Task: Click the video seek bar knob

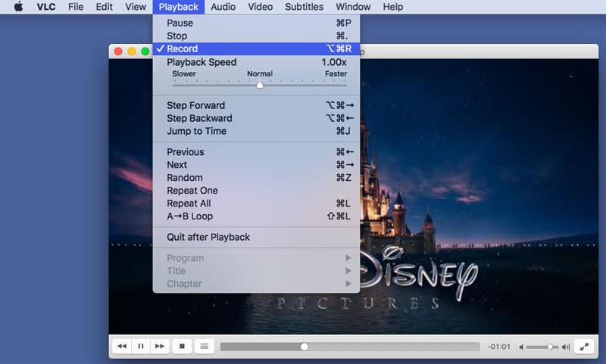Action: pyautogui.click(x=305, y=347)
